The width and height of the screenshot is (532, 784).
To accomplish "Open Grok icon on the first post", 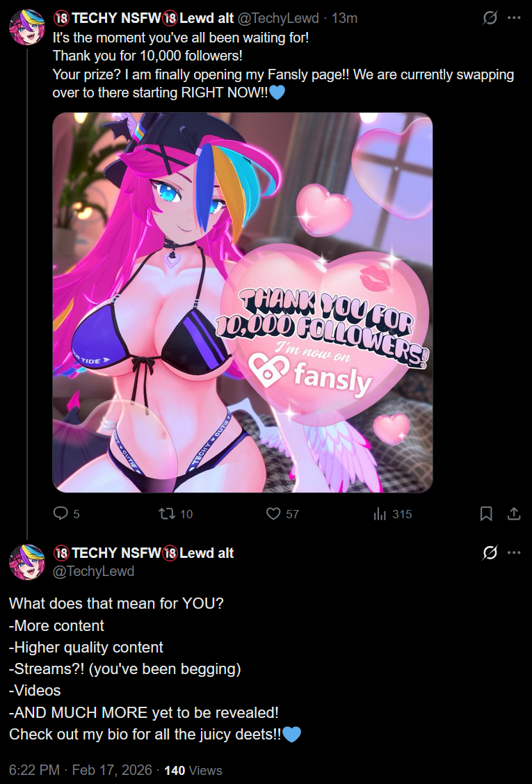I will 490,19.
